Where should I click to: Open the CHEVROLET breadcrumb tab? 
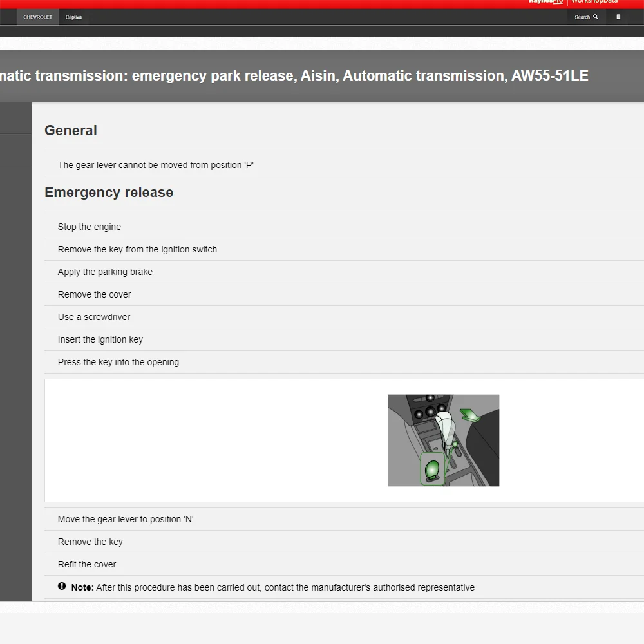point(38,17)
